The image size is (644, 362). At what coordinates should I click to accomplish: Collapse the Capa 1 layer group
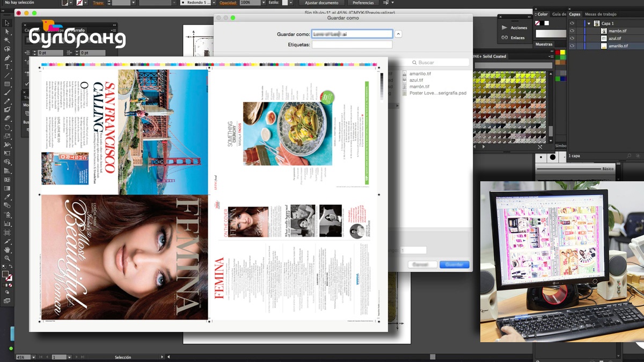pyautogui.click(x=589, y=24)
